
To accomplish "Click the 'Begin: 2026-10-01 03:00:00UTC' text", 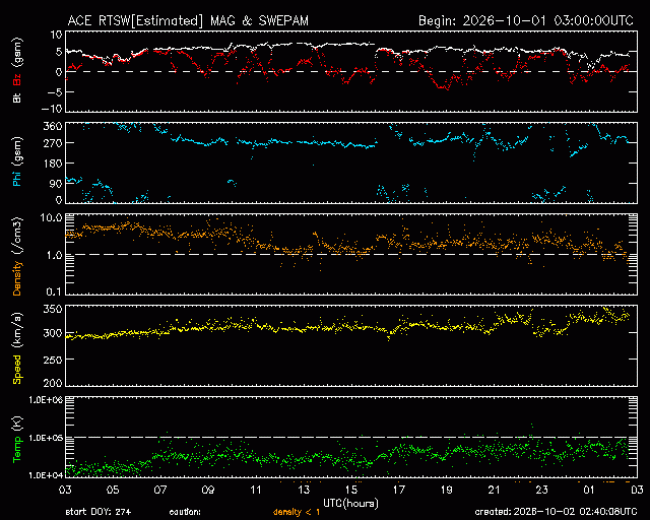I will tap(526, 21).
